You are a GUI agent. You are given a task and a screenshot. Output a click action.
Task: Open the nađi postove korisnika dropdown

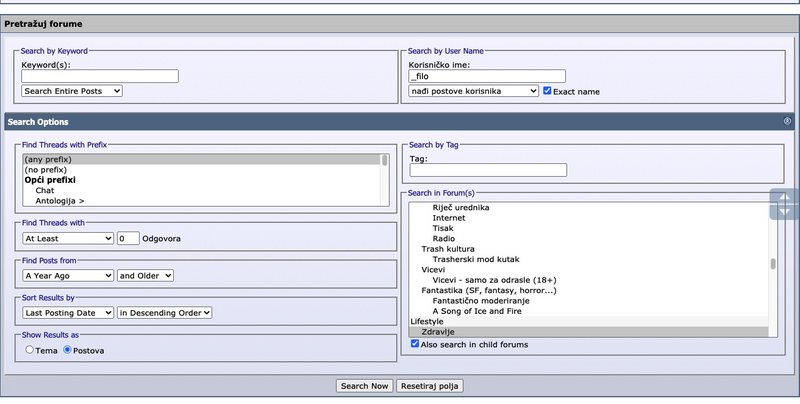(473, 91)
